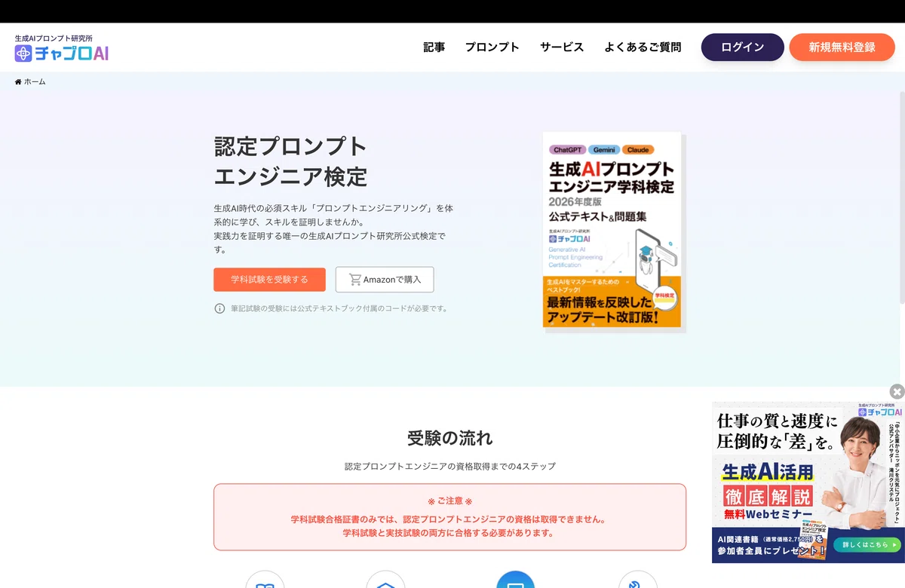905x588 pixels.
Task: Click the Amazonで購入 button
Action: coord(385,279)
